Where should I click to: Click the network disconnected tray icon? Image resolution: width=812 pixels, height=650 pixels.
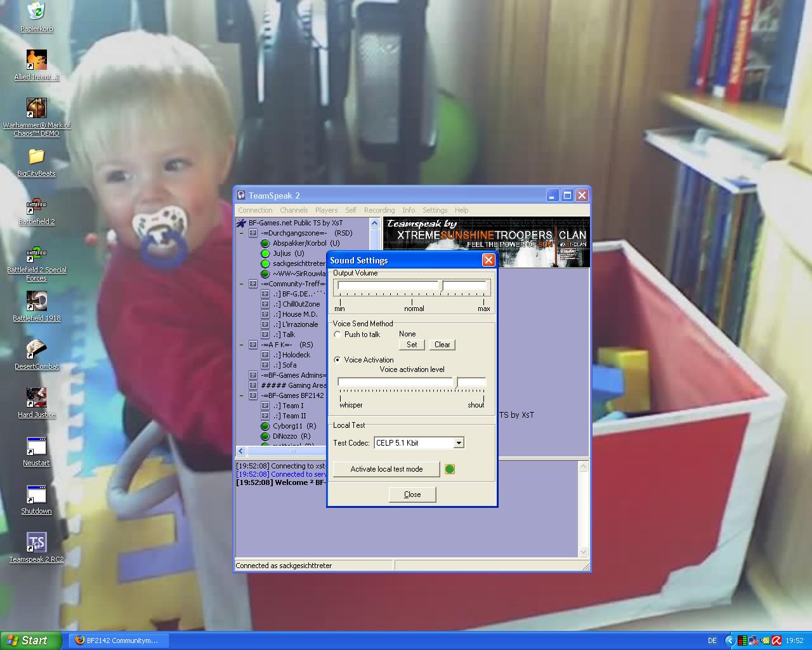click(754, 640)
